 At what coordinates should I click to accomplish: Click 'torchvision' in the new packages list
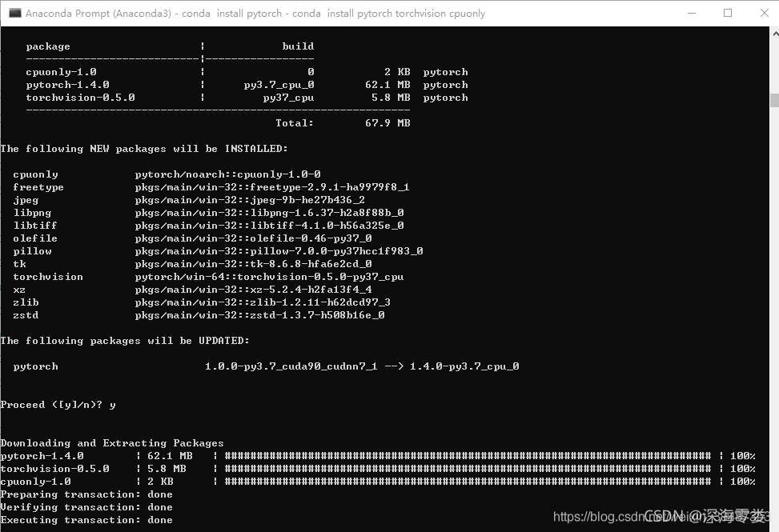[48, 277]
